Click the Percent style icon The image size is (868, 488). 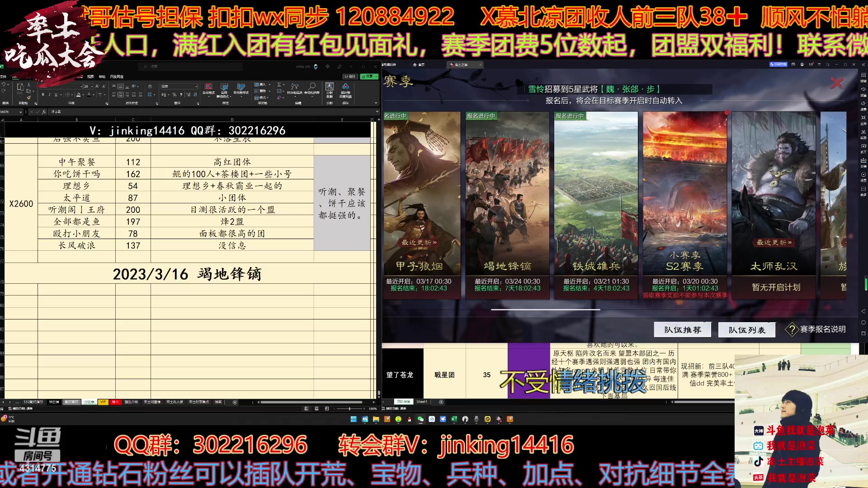(174, 94)
